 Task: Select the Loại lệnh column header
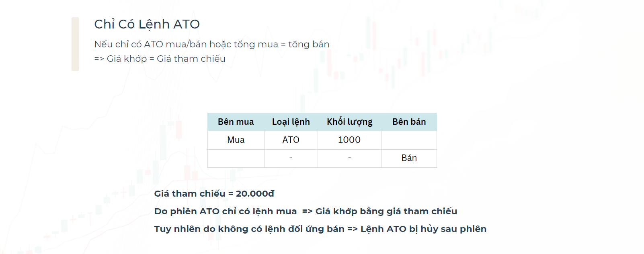click(291, 122)
